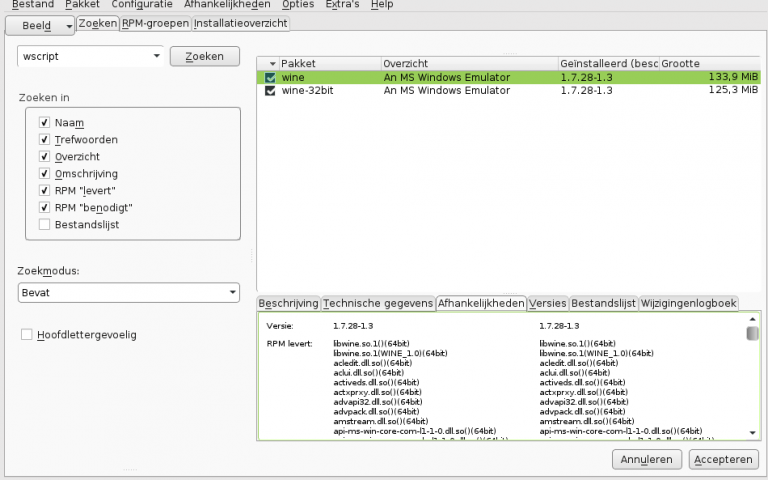Open the Afhankelijkheden menu
Image resolution: width=768 pixels, height=480 pixels.
point(227,5)
